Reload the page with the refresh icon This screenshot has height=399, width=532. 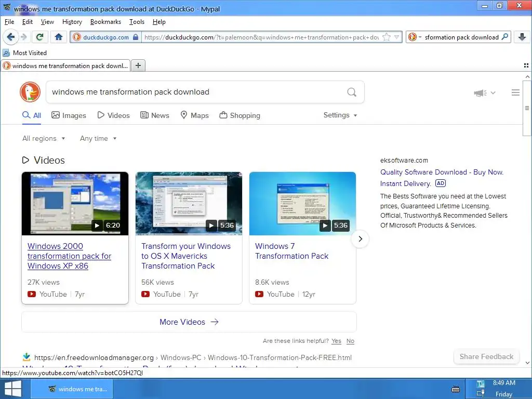click(x=39, y=37)
